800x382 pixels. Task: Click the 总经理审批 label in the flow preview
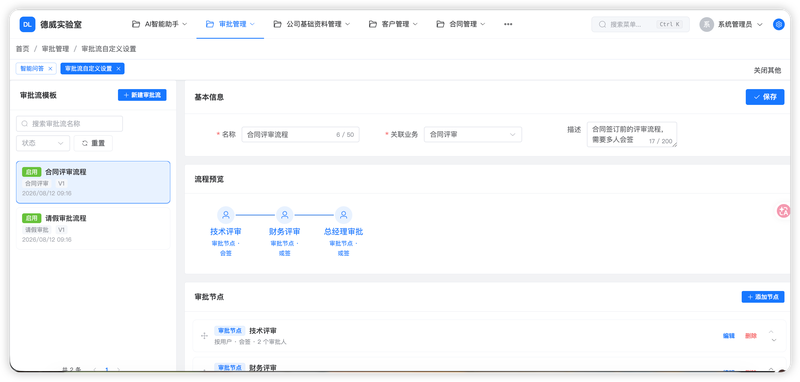(343, 232)
